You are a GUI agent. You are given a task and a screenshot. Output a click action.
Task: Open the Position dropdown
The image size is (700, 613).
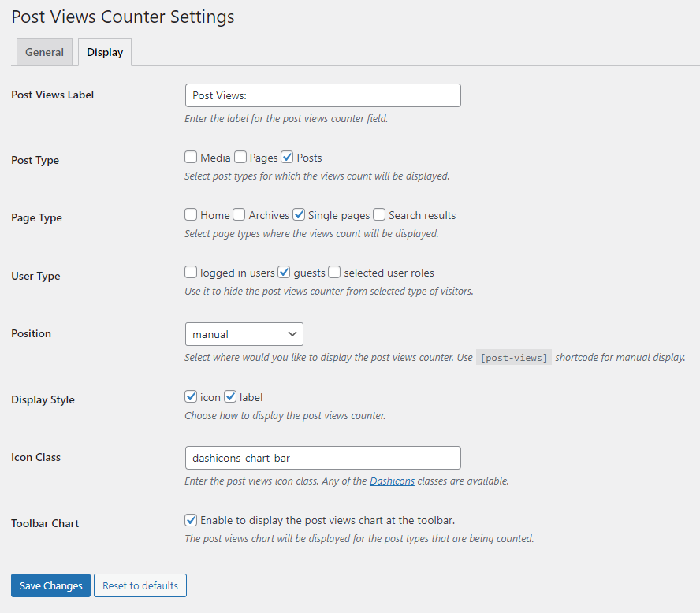click(x=244, y=333)
